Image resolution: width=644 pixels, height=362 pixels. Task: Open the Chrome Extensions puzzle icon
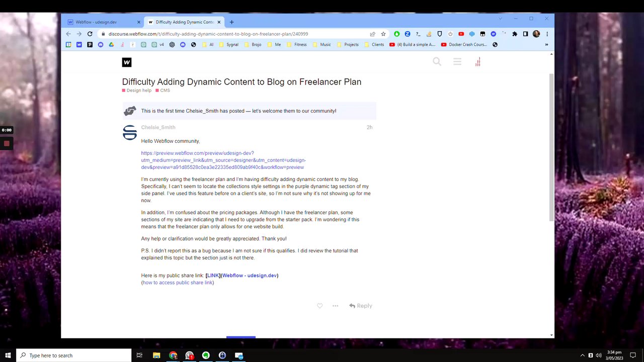point(515,34)
